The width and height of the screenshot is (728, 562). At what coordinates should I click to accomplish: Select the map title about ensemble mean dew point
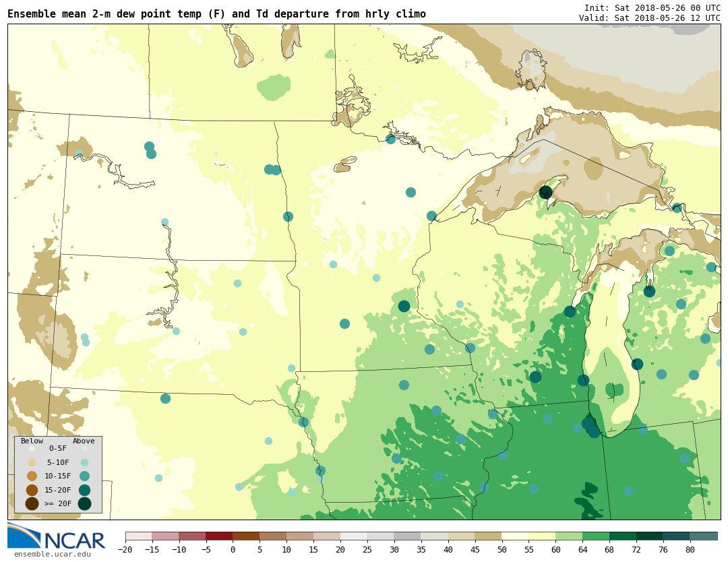click(216, 14)
